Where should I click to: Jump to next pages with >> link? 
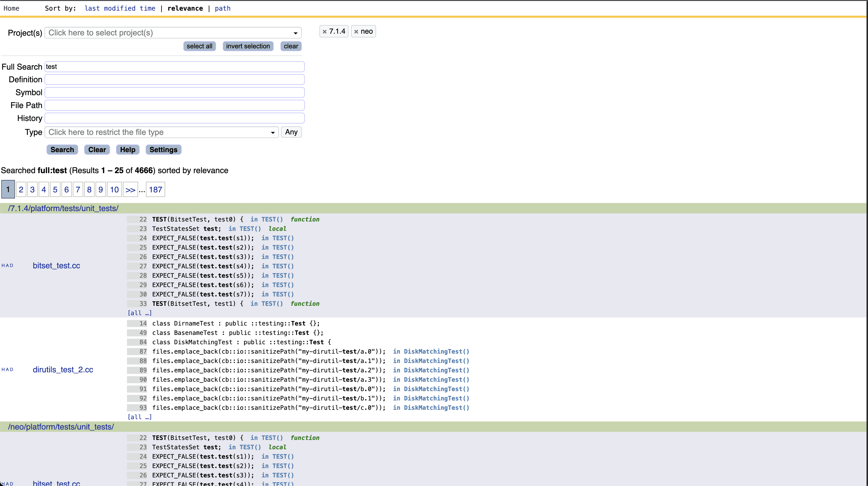coord(131,190)
